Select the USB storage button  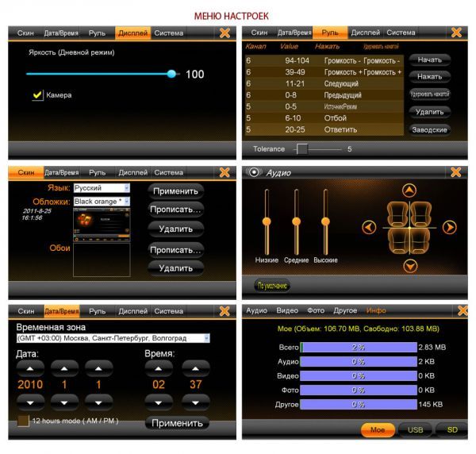[415, 429]
